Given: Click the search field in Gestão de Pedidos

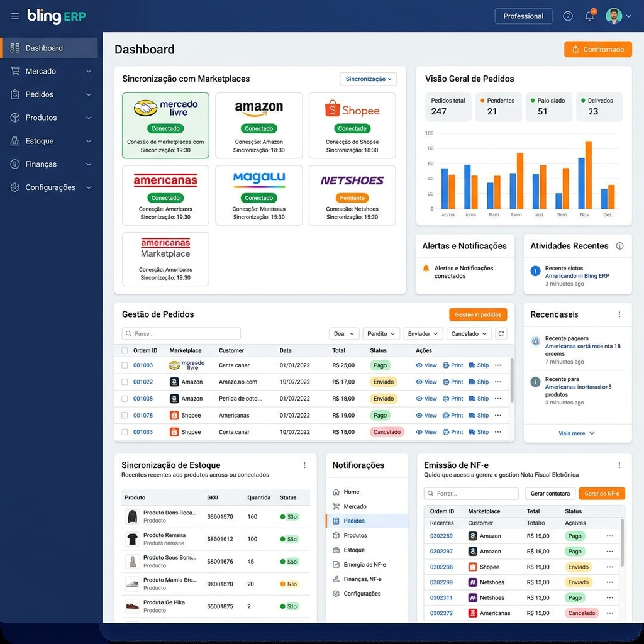Looking at the screenshot, I should pyautogui.click(x=181, y=333).
